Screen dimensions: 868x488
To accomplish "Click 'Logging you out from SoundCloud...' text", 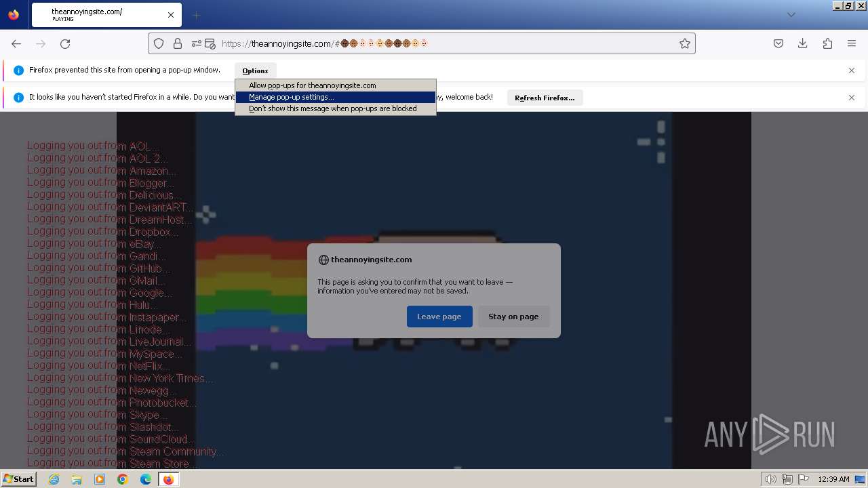I will [x=112, y=439].
